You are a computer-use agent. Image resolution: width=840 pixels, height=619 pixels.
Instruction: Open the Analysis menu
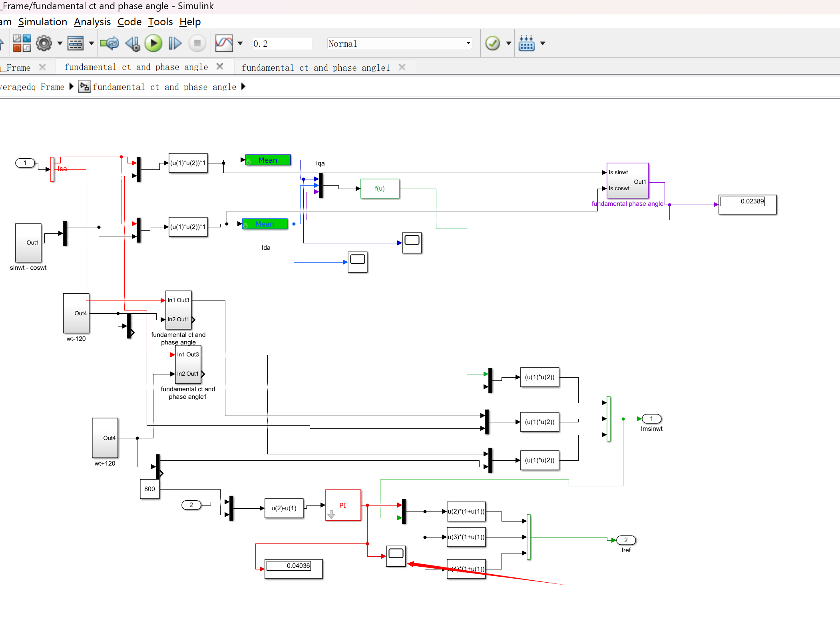coord(92,22)
